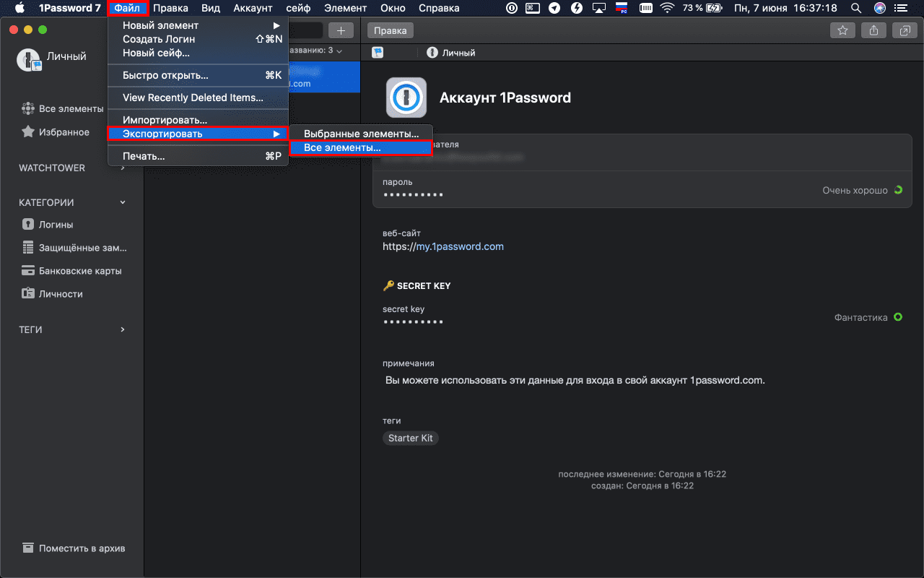The image size is (924, 578).
Task: Open Личности category in sidebar
Action: pos(61,294)
